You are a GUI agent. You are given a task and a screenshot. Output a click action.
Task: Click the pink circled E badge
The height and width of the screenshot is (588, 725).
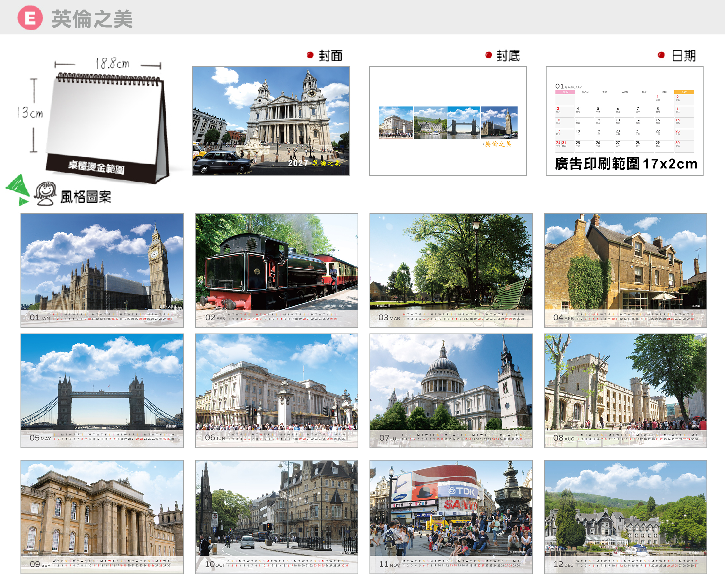click(x=30, y=18)
